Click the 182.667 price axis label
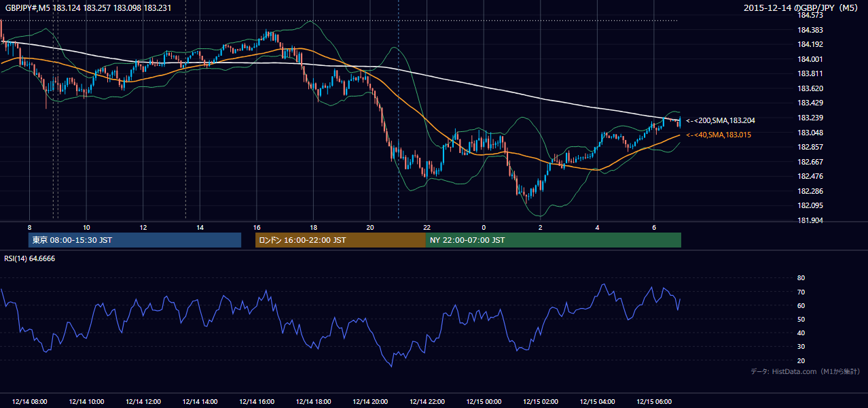This screenshot has width=868, height=408. [x=810, y=162]
